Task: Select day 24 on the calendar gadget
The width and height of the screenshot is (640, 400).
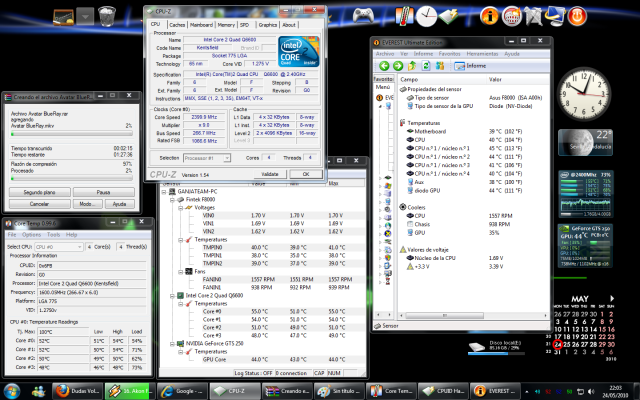Action: (x=558, y=344)
